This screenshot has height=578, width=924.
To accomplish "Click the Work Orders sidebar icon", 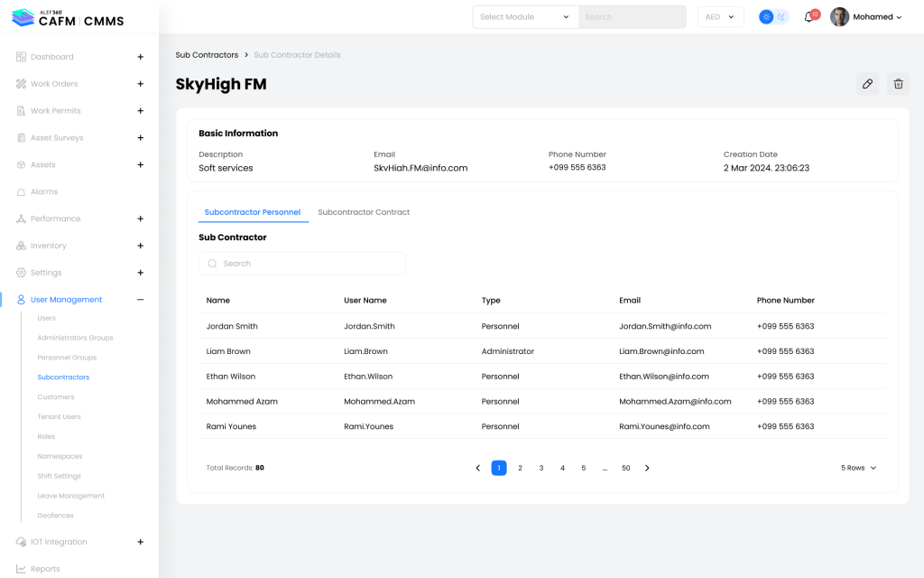I will (x=22, y=84).
